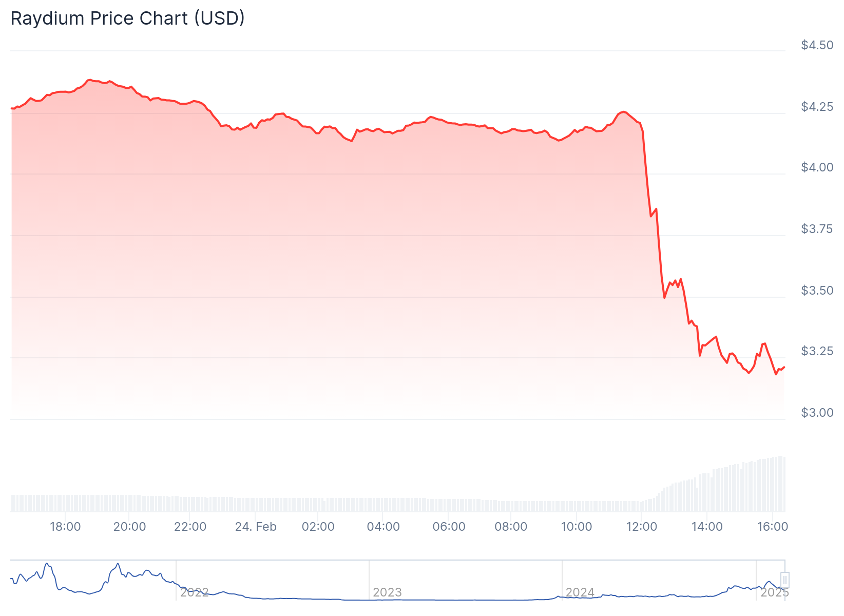844x616 pixels.
Task: Click the $3.50 price axis label
Action: [817, 291]
